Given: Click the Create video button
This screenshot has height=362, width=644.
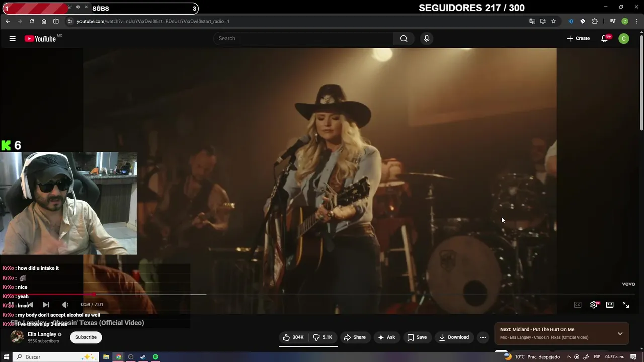Looking at the screenshot, I should click(x=578, y=39).
